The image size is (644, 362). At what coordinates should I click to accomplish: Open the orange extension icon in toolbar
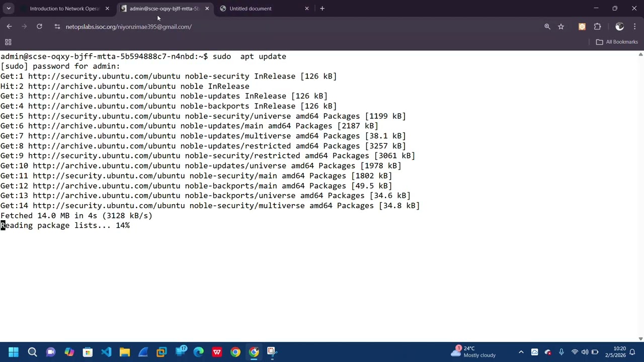[582, 27]
